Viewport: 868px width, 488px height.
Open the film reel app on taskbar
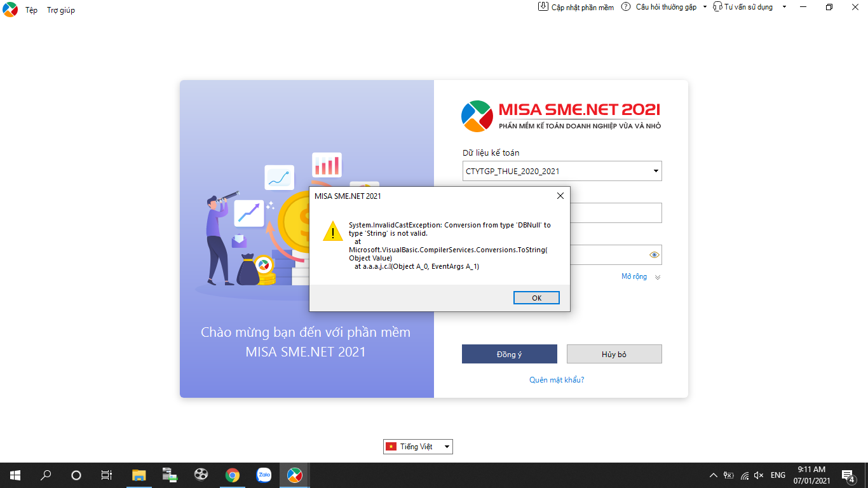tap(201, 475)
